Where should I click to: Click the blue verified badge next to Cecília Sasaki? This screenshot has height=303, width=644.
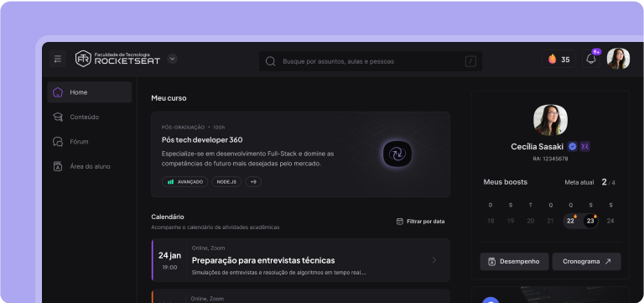(x=573, y=146)
